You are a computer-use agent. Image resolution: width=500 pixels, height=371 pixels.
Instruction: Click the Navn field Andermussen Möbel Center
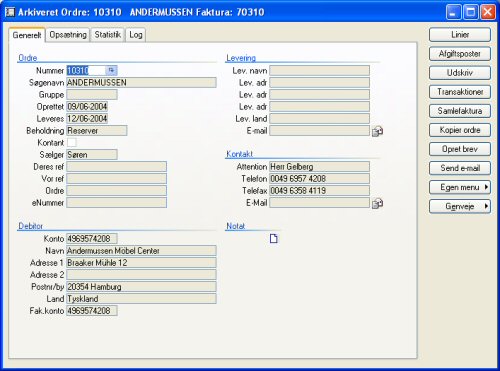[x=141, y=250]
